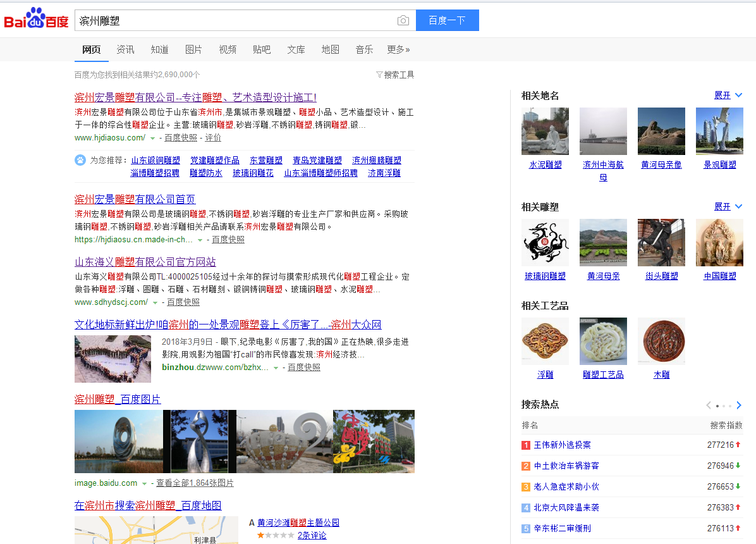Click the 黄河母亲像 thumbnail image
Screen dimensions: 756x544
(661, 131)
